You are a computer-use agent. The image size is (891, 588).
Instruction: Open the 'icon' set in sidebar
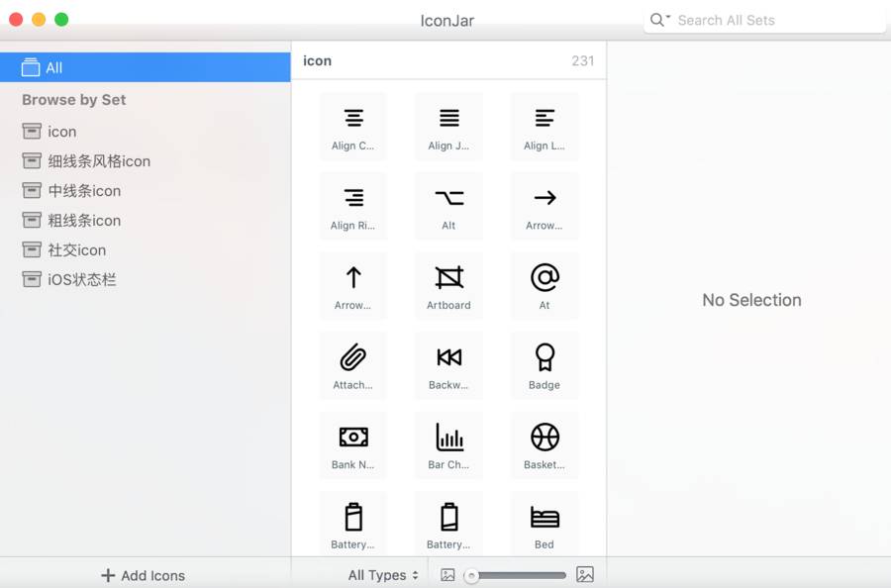pyautogui.click(x=145, y=132)
